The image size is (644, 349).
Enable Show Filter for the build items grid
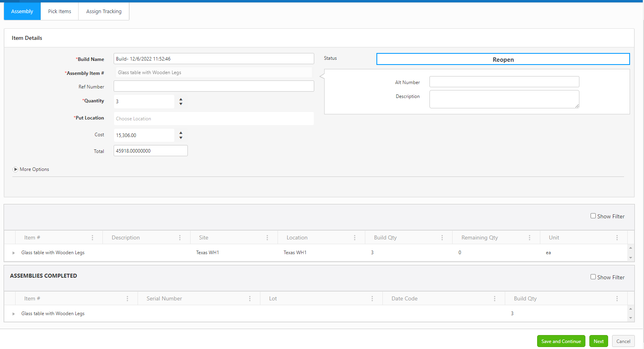593,216
